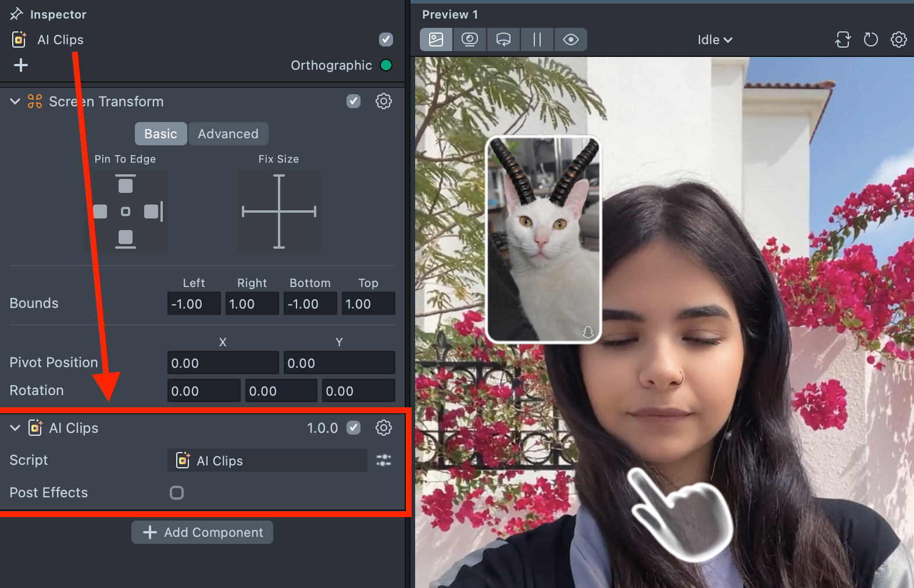
Task: Collapse the AI Clips component section
Action: [x=15, y=428]
